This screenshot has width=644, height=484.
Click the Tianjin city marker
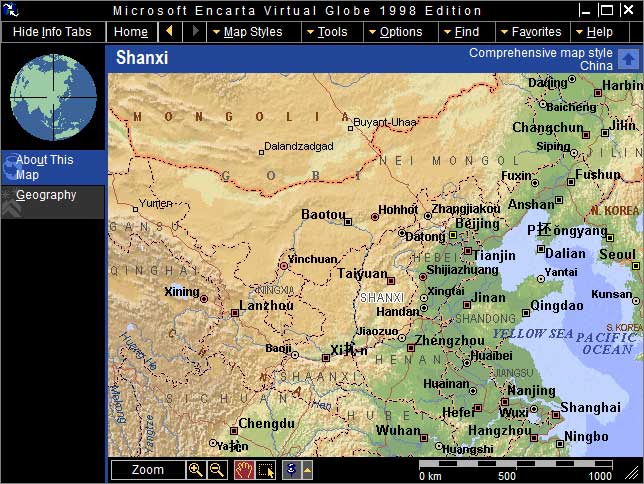[x=467, y=251]
